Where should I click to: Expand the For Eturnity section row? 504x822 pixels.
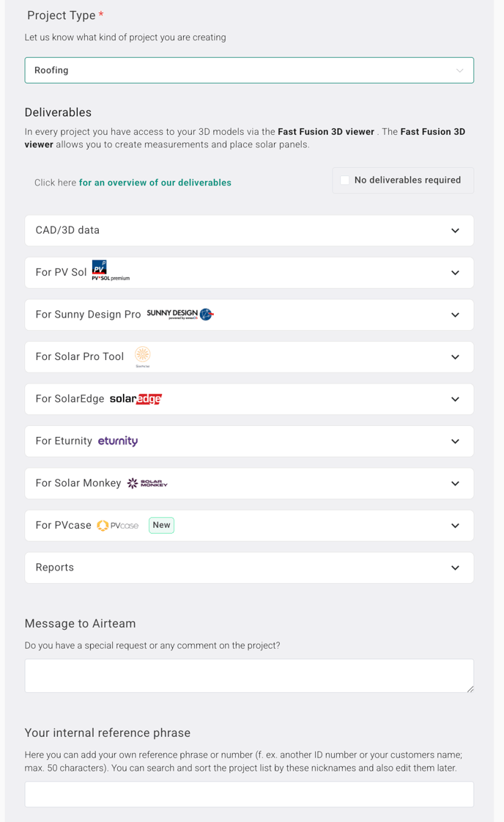(249, 441)
